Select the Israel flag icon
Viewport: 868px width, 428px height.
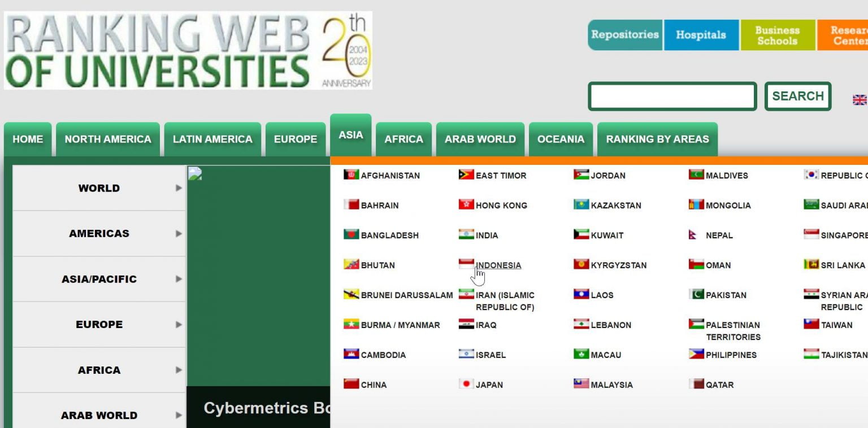coord(465,355)
